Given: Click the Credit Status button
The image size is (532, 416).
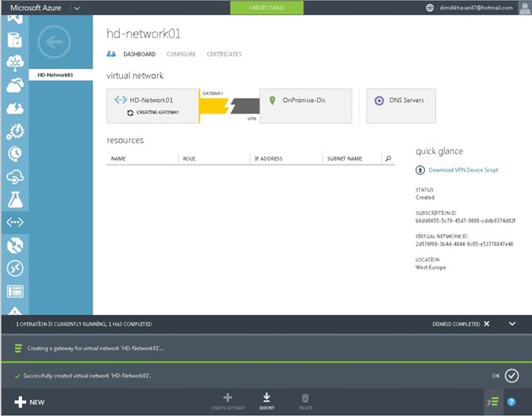Looking at the screenshot, I should [266, 8].
